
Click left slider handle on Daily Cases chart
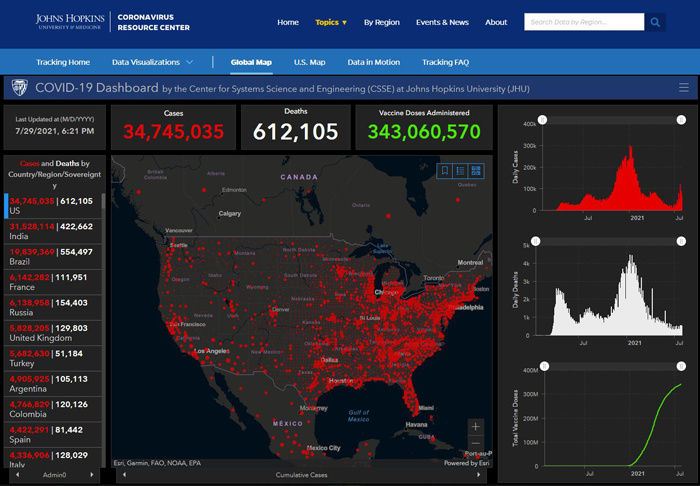542,120
